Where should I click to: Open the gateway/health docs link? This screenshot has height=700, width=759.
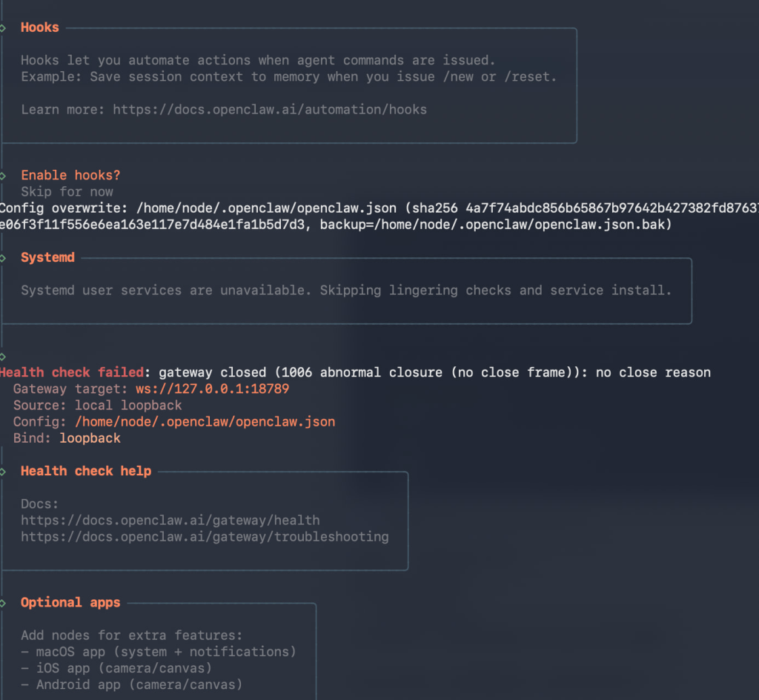coord(170,521)
